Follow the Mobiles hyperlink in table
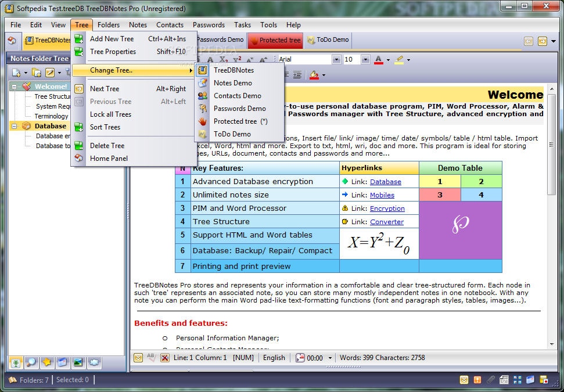Screen dimensions: 564x392 pos(382,195)
